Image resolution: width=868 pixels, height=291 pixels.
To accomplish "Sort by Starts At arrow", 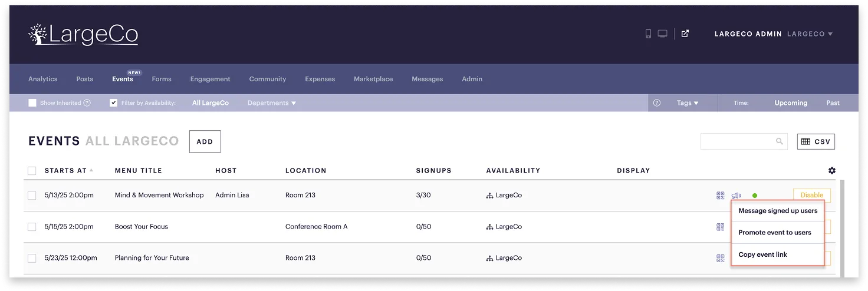I will coord(91,170).
